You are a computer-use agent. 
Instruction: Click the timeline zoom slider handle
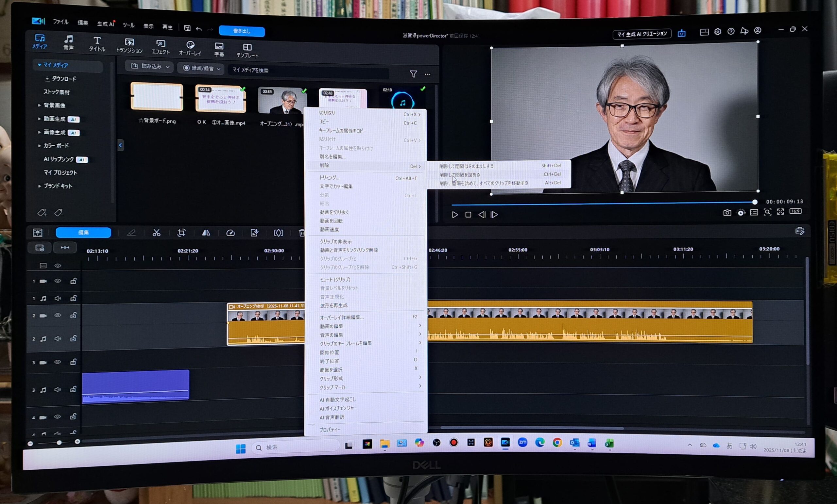(59, 443)
